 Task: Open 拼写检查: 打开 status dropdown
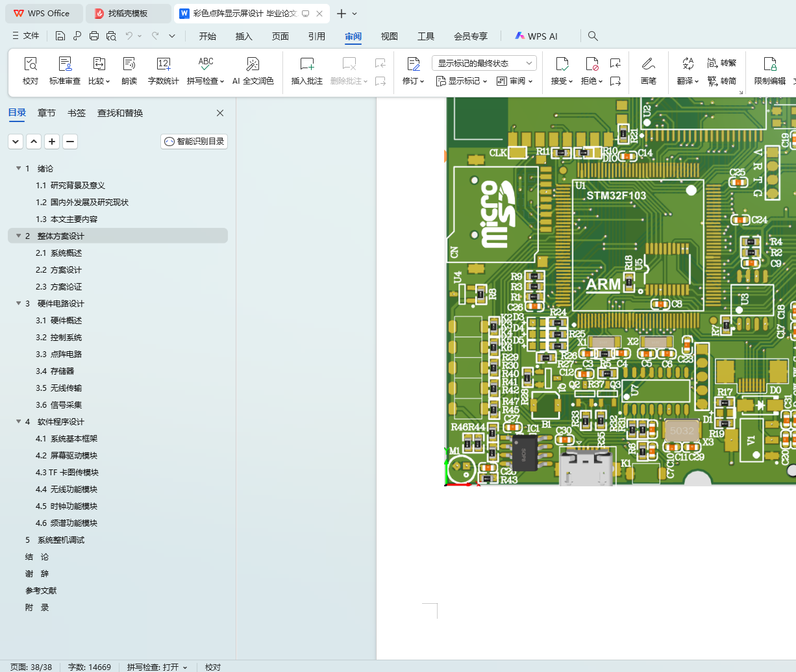(157, 667)
